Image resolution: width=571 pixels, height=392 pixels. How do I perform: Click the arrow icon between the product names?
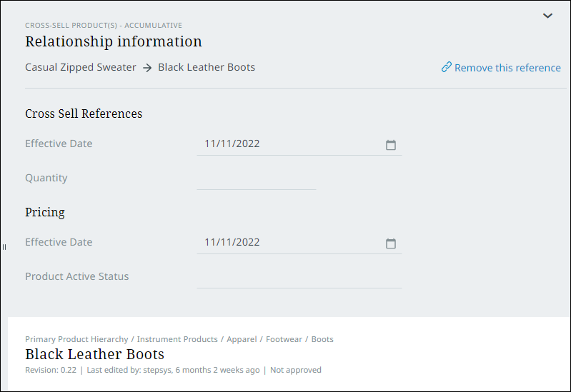click(147, 68)
